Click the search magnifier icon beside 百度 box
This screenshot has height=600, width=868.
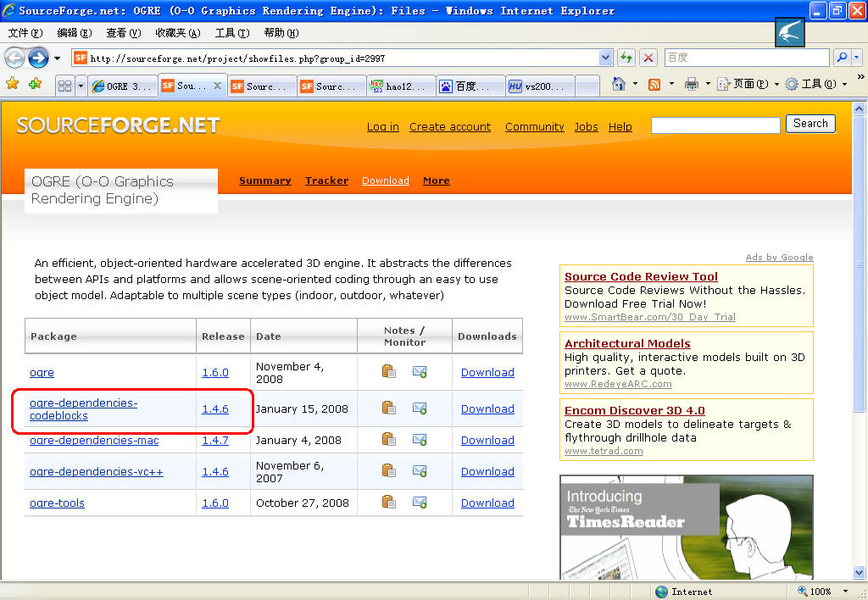pyautogui.click(x=842, y=58)
